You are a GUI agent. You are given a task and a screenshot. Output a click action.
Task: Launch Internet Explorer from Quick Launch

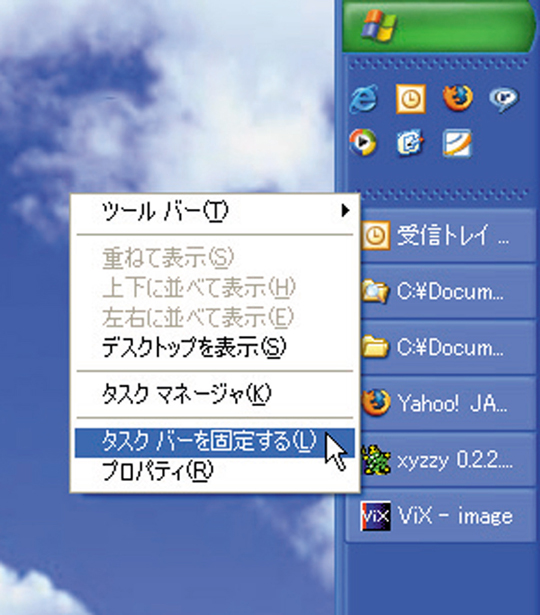[364, 99]
